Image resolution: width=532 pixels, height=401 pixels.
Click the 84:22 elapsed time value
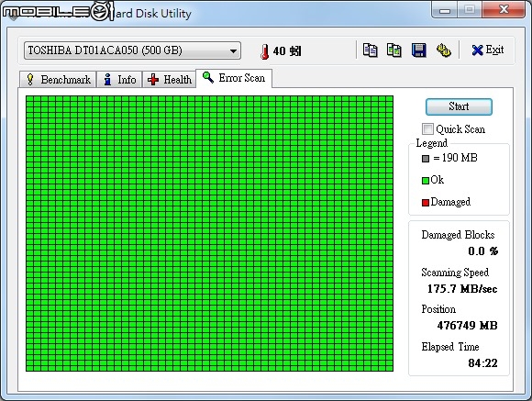(482, 363)
